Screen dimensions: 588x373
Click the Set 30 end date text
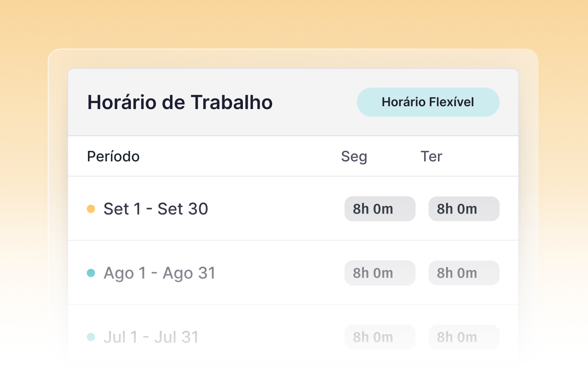point(182,209)
